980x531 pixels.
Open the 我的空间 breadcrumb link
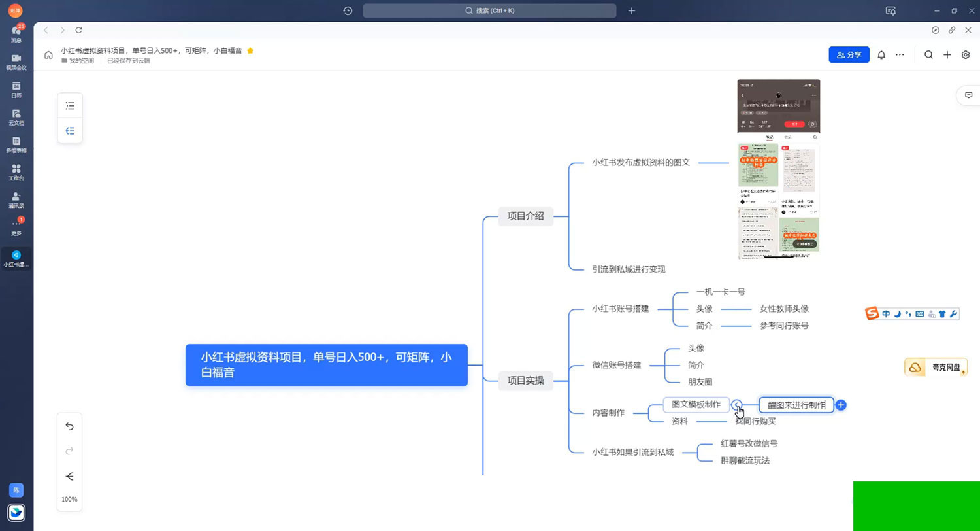tap(81, 61)
